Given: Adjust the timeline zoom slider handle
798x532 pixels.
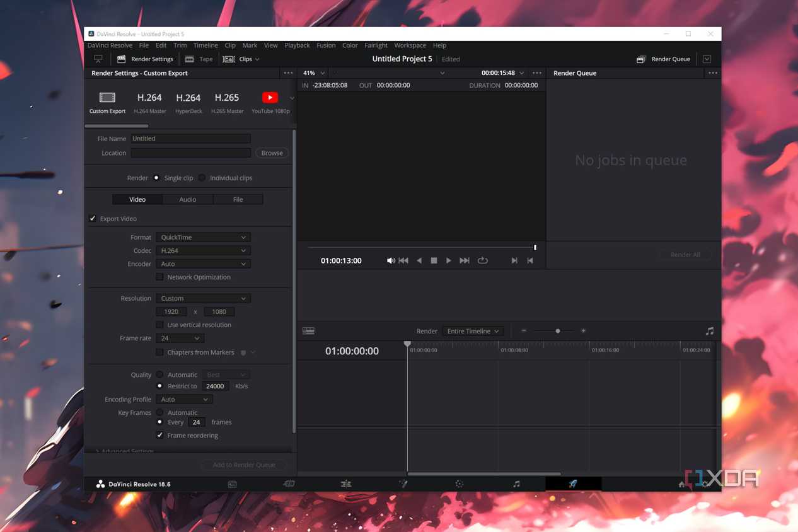Looking at the screenshot, I should tap(558, 331).
